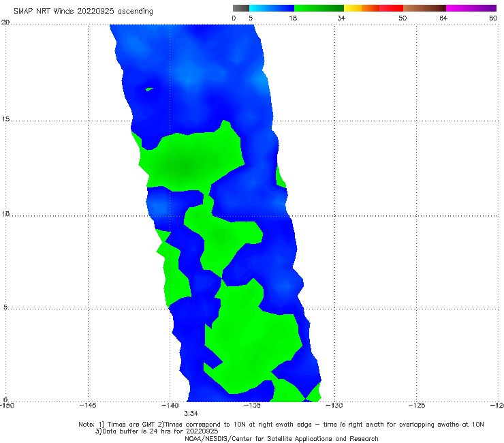Click the magenta-purple segment of the color scale
This screenshot has width=504, height=443.
coord(471,8)
